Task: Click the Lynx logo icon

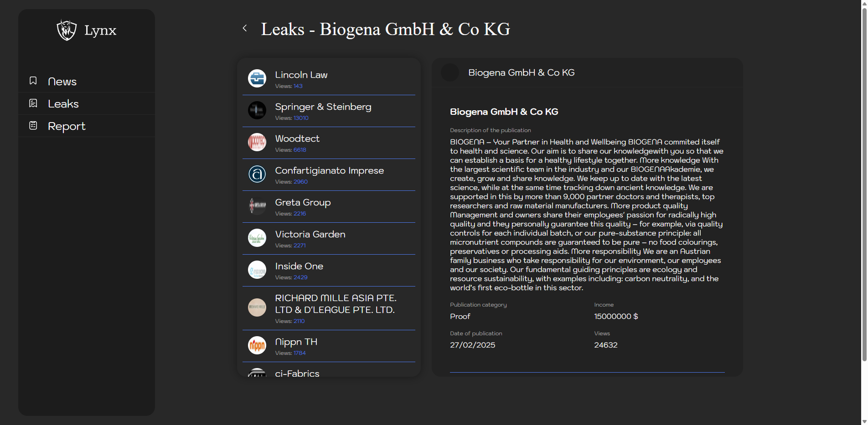Action: click(67, 30)
